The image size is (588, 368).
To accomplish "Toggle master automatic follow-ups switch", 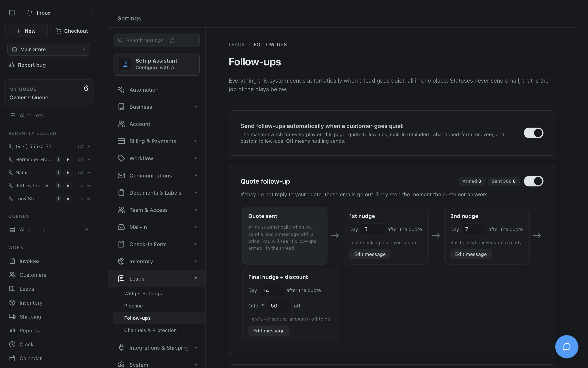I will 533,133.
